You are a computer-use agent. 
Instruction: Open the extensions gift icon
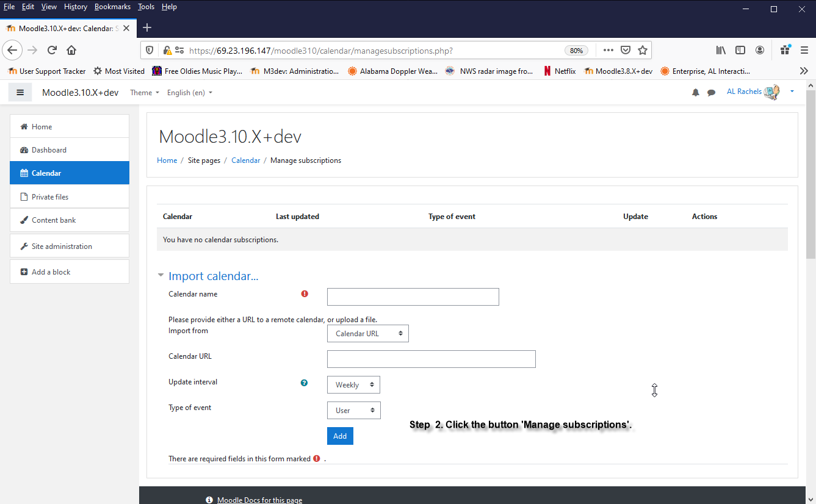[785, 49]
